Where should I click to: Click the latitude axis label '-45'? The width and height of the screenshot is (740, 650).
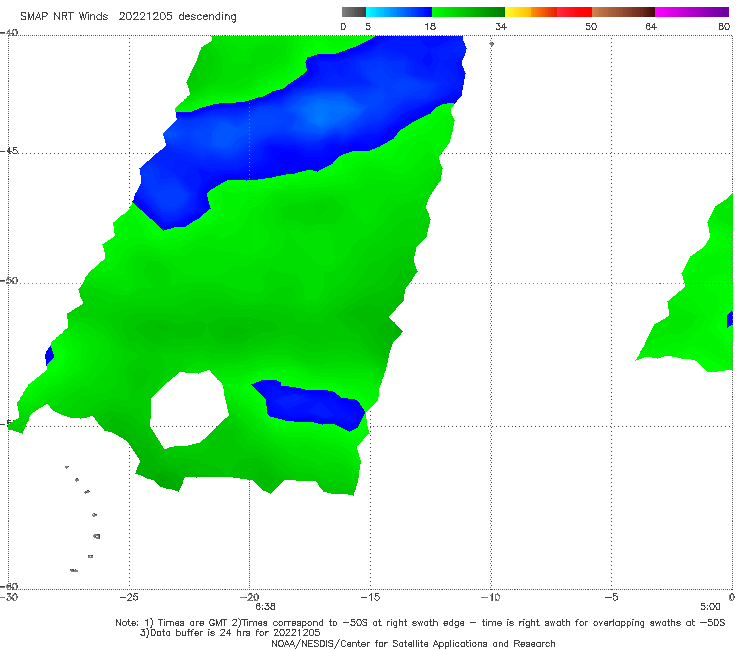9,151
